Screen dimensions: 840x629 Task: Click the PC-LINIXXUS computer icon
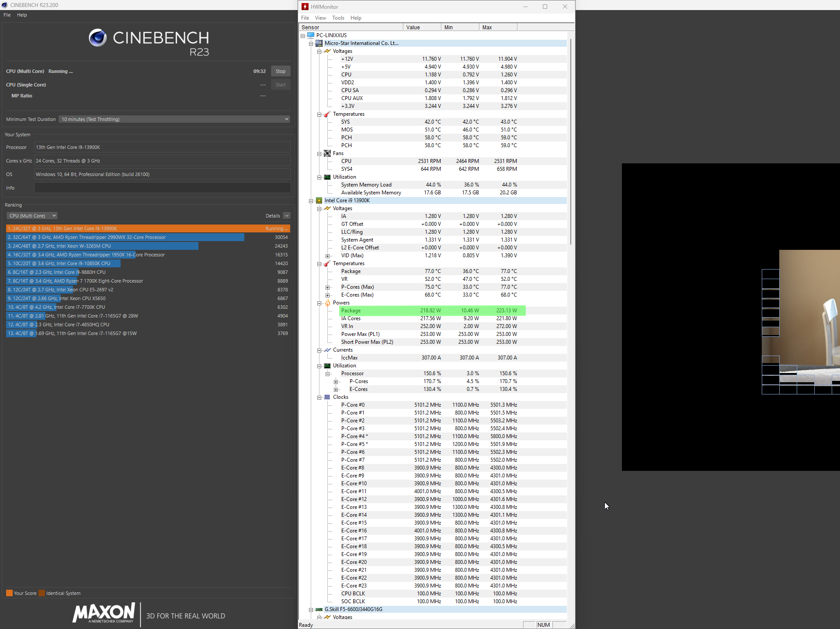(x=311, y=35)
